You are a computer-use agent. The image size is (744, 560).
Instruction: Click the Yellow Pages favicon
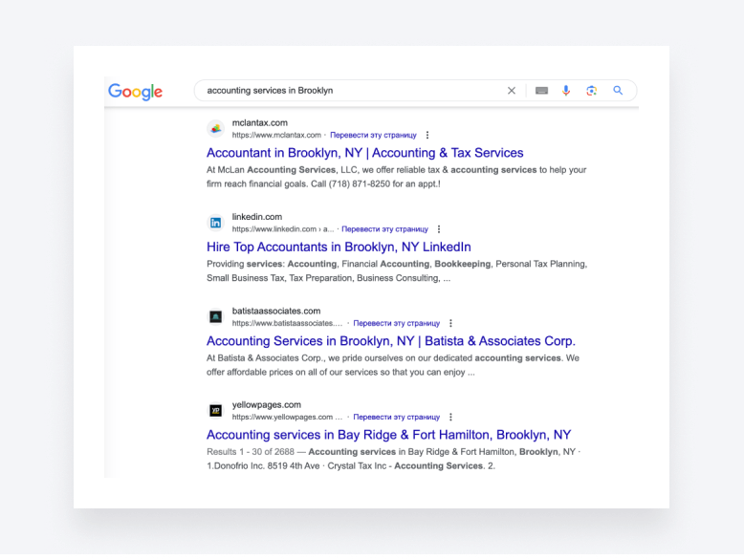(x=216, y=411)
